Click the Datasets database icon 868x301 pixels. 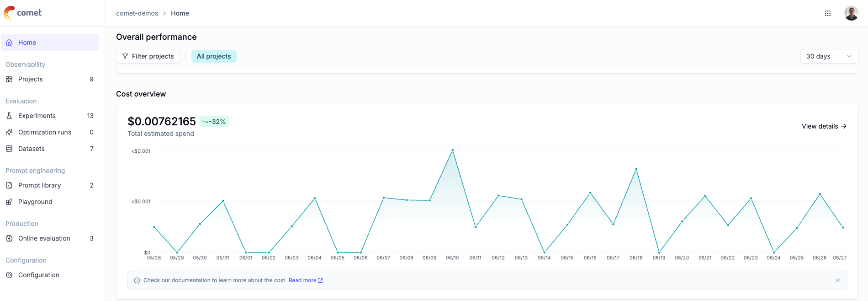[x=9, y=149]
